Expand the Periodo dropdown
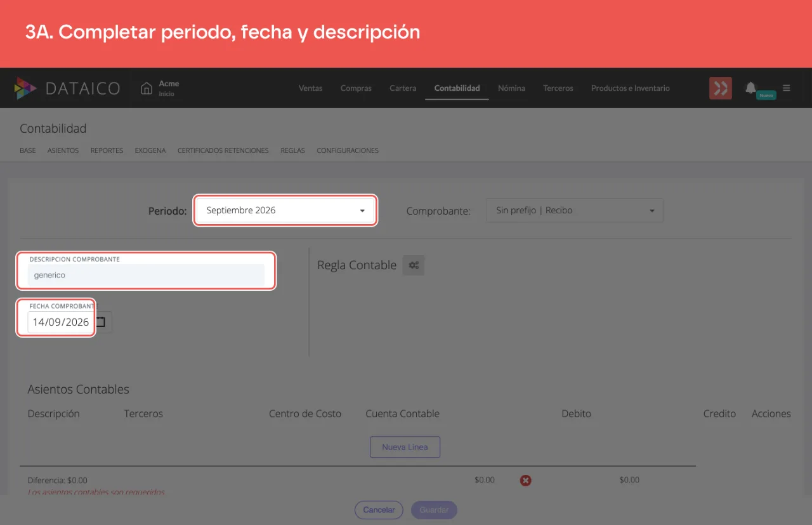 [x=285, y=210]
